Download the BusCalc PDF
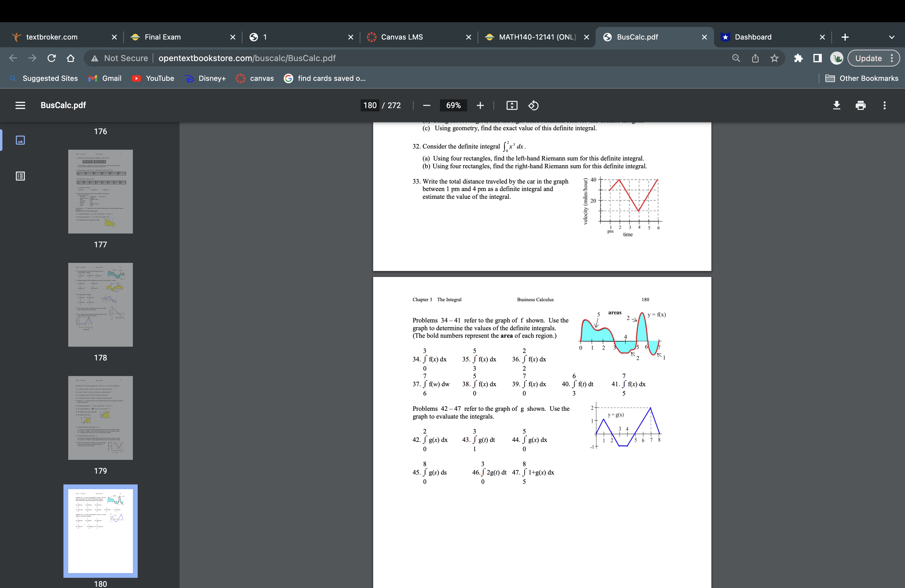The width and height of the screenshot is (905, 588). click(x=837, y=105)
